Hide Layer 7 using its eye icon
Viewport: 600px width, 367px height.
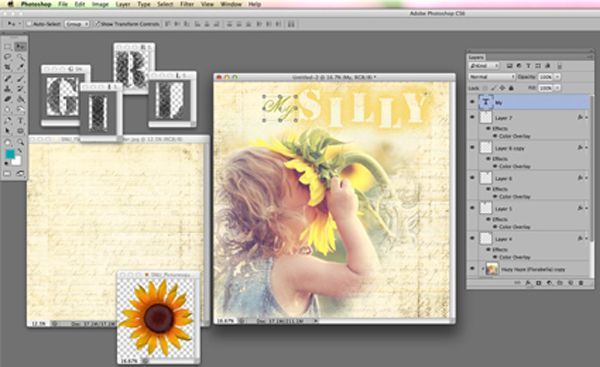pos(472,117)
